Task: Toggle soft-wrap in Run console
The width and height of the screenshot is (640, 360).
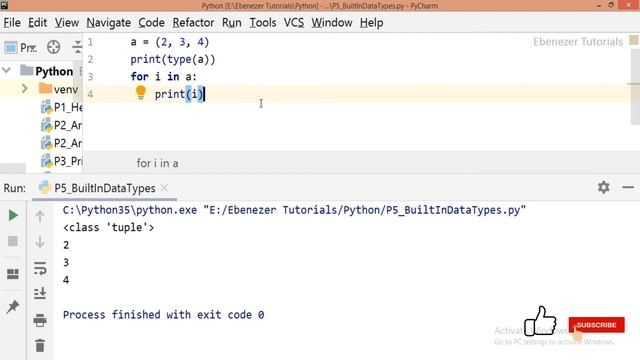Action: click(40, 268)
